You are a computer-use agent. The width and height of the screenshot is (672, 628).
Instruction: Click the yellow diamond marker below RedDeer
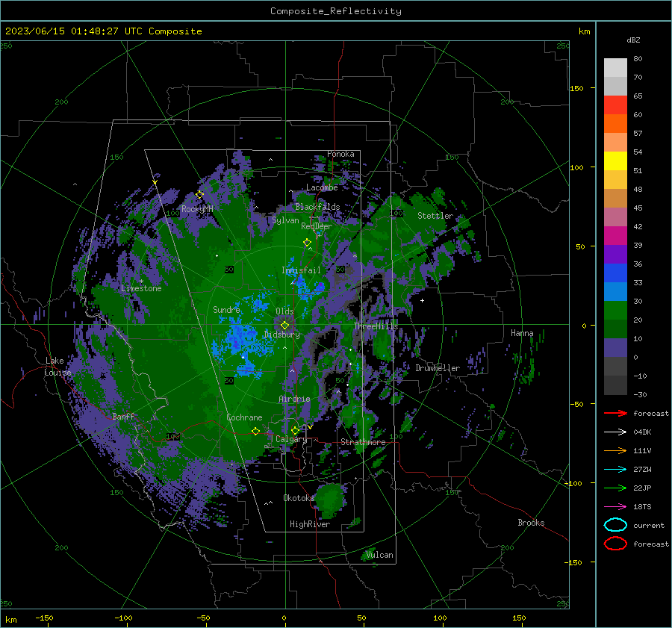click(x=307, y=243)
